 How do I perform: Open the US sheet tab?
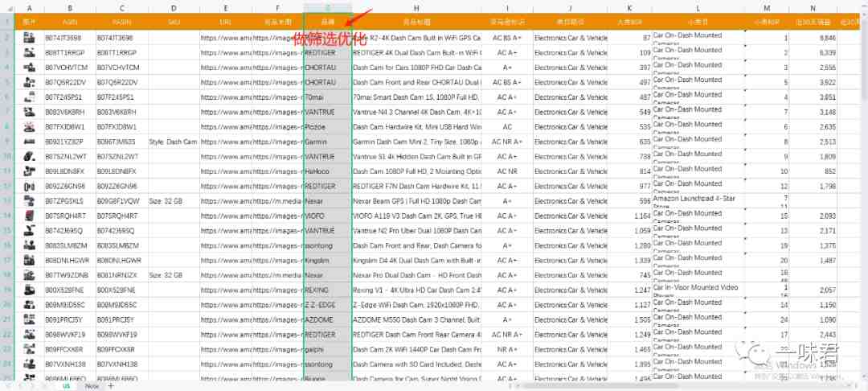[x=67, y=386]
